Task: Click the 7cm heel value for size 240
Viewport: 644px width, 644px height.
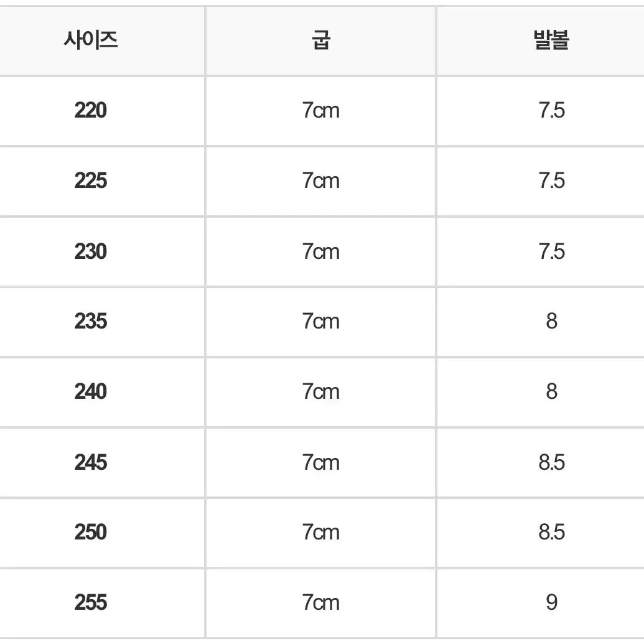Action: click(x=321, y=391)
